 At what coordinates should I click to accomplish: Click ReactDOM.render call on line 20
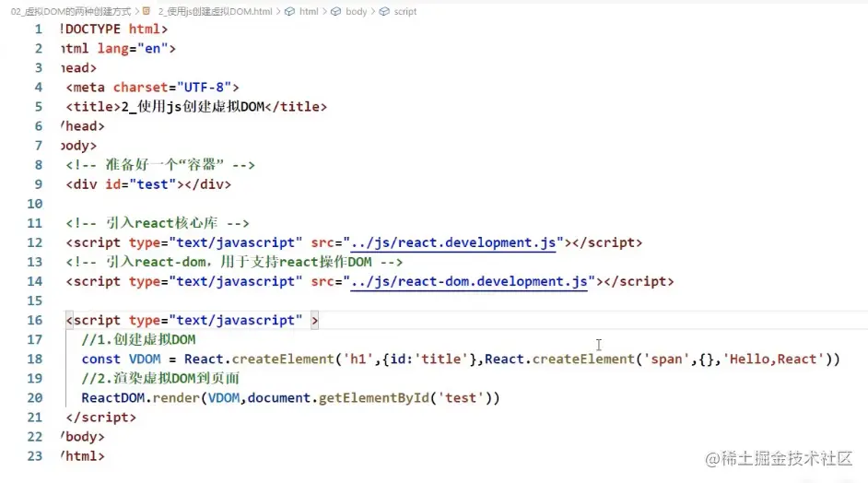point(140,397)
